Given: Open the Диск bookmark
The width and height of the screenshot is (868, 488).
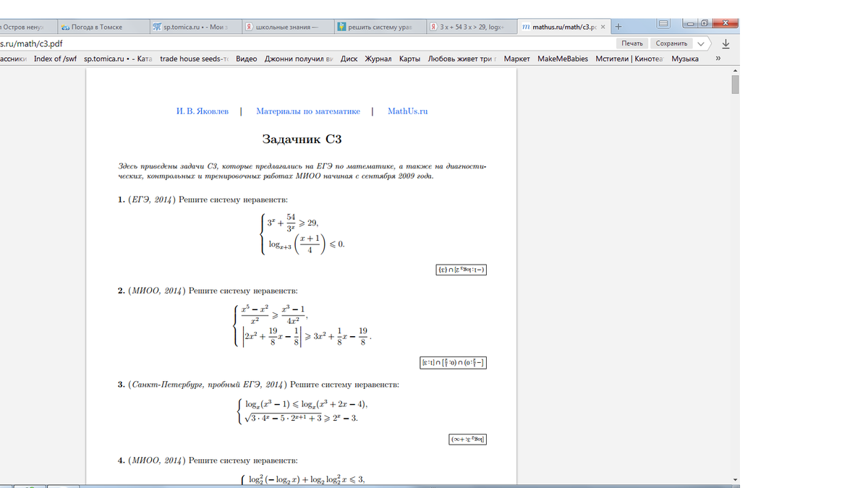Looking at the screenshot, I should [x=349, y=59].
